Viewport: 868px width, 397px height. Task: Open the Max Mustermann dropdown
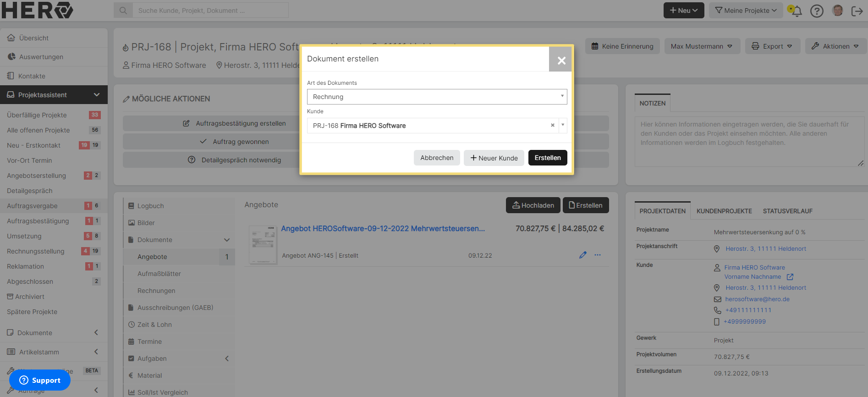click(x=702, y=46)
